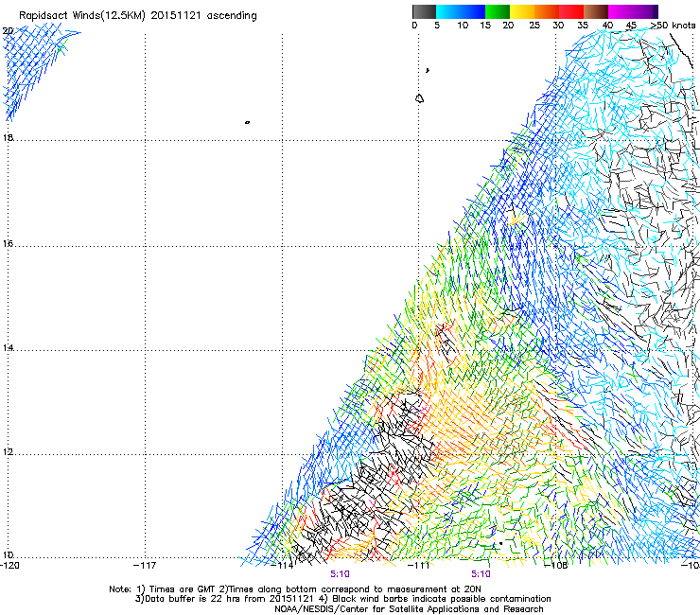Click the red 30–35 knots color segment
700x615 pixels.
tap(571, 11)
